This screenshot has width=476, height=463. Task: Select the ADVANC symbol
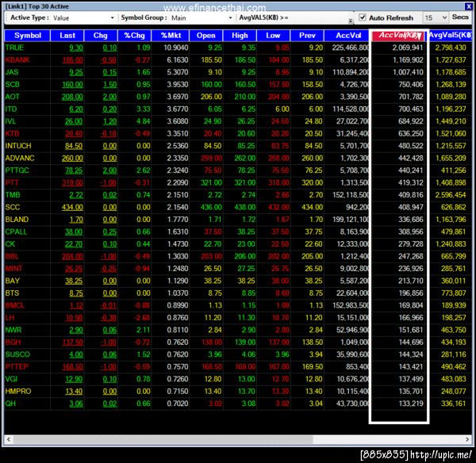click(20, 158)
